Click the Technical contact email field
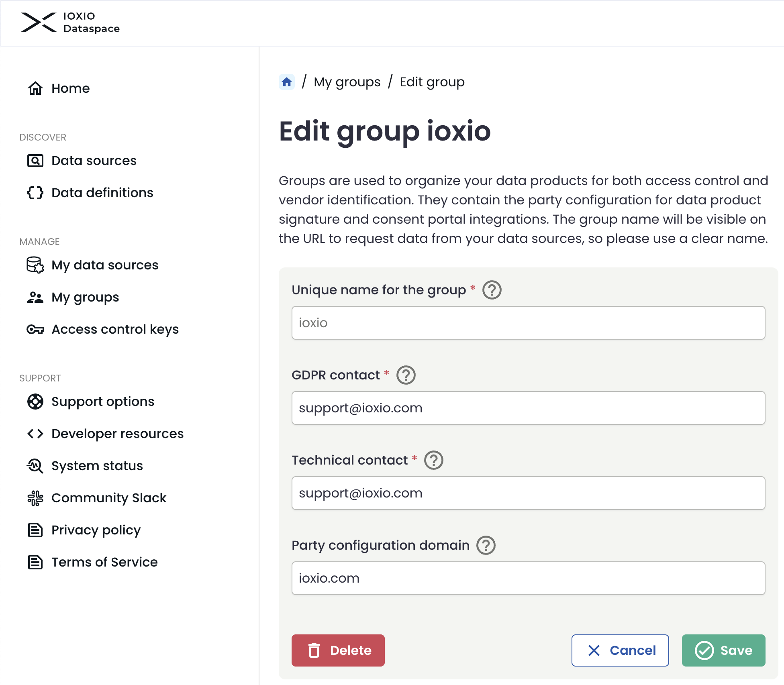Screen dimensions: 784x685 pos(528,493)
